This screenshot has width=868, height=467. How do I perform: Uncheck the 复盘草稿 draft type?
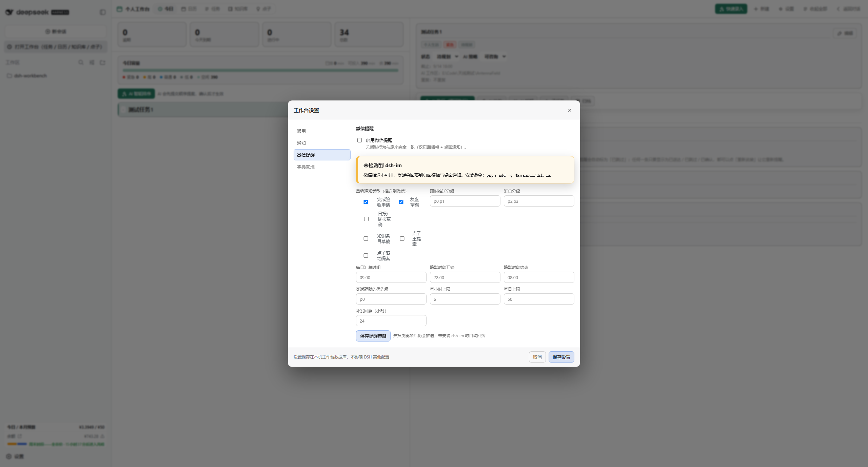tap(401, 202)
